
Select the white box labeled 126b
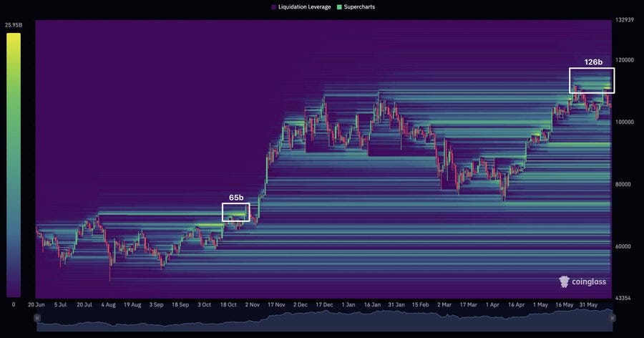coord(592,80)
